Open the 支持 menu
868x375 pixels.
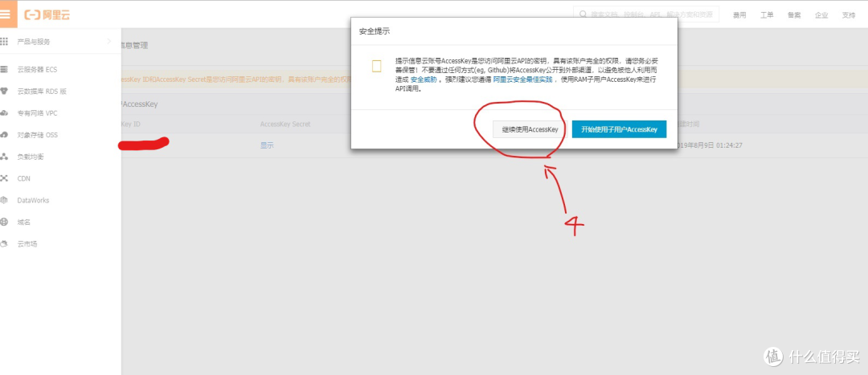[x=849, y=15]
